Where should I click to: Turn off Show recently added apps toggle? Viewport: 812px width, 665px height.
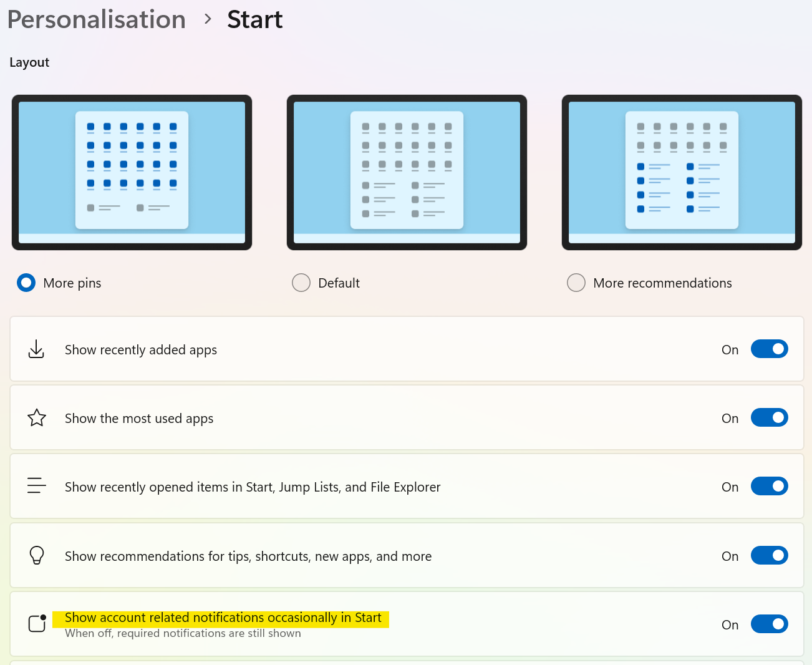[769, 349]
